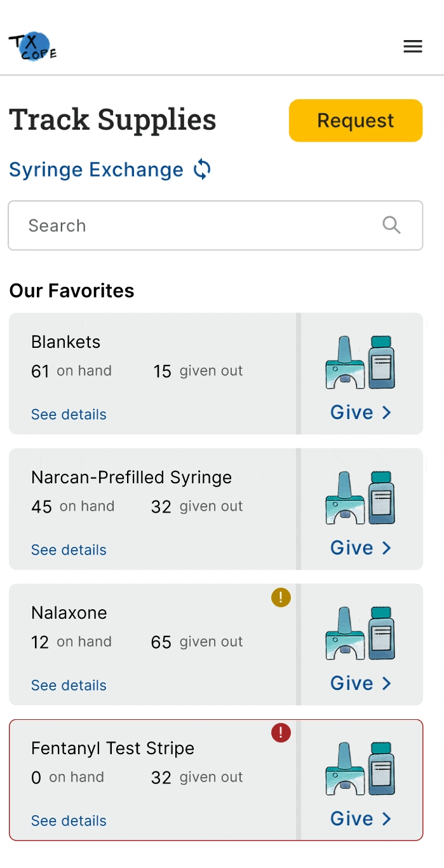
Task: Give out Blankets
Action: 360,413
